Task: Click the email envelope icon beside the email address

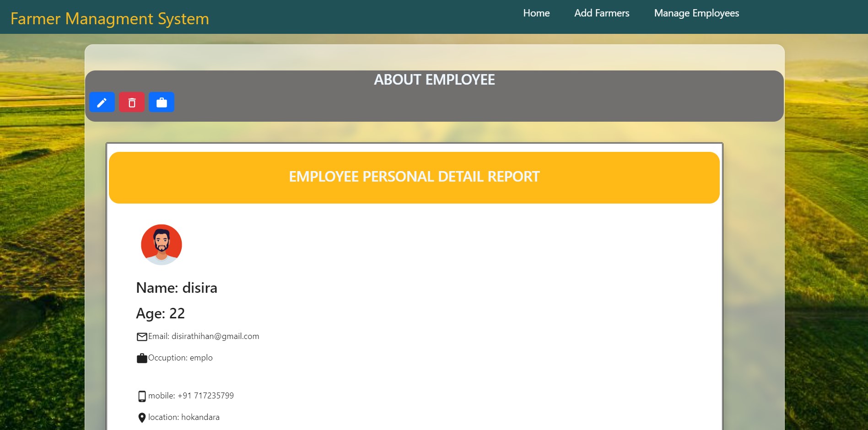Action: [142, 336]
